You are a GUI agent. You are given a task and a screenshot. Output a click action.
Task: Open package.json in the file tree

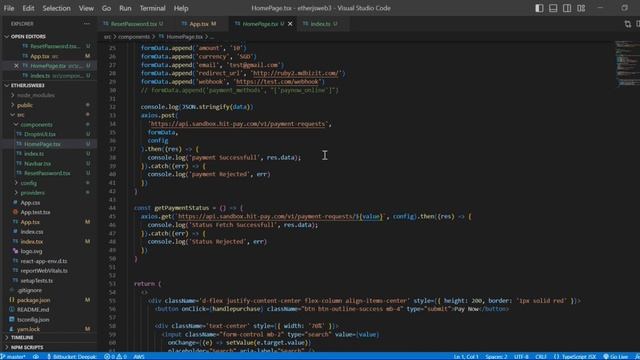[x=33, y=300]
